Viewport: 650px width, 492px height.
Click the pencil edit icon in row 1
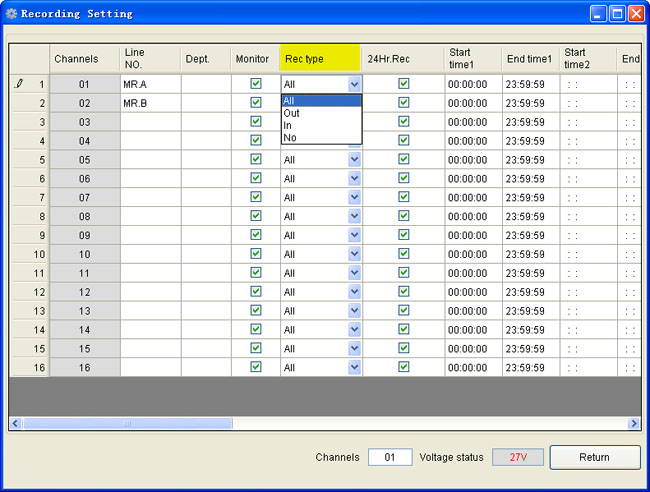click(19, 84)
